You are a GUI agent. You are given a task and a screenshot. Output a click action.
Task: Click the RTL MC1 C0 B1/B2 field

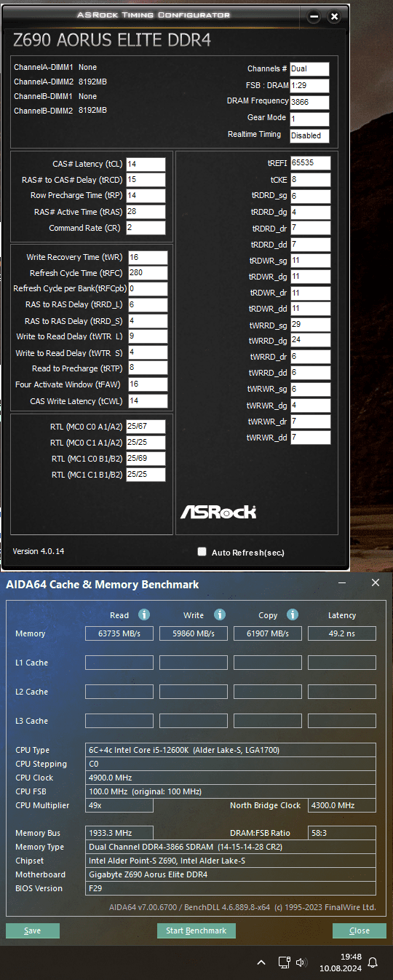point(146,459)
